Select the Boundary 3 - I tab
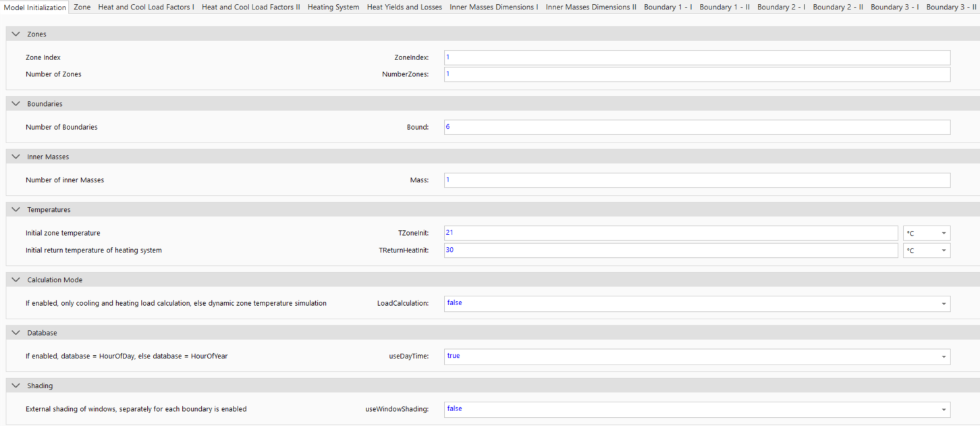980x426 pixels. click(x=894, y=7)
